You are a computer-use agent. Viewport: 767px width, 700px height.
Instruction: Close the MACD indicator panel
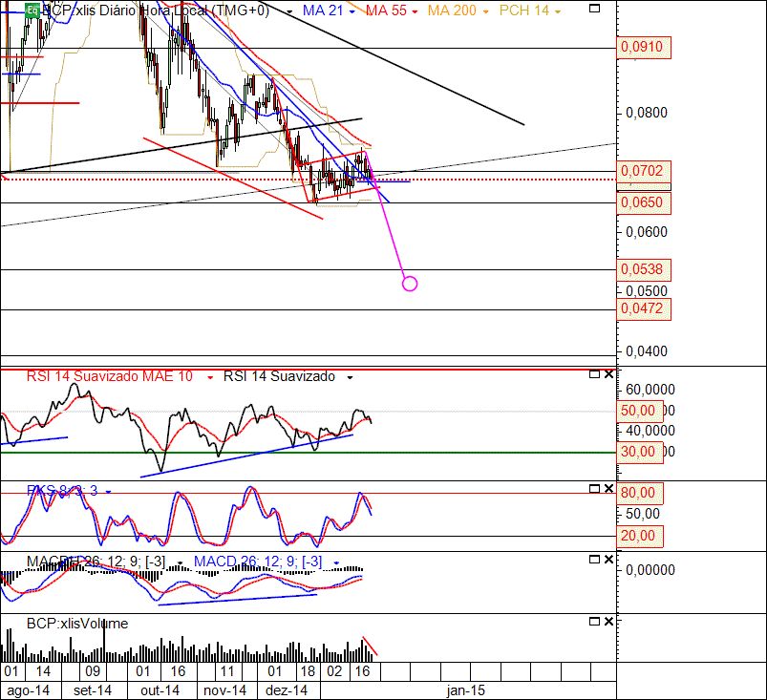coord(608,559)
